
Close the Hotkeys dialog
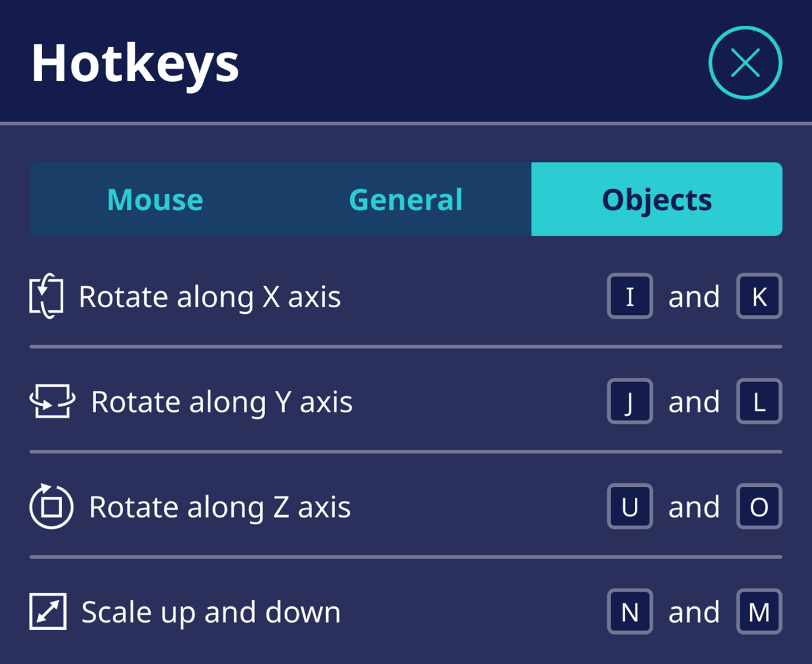pos(745,62)
